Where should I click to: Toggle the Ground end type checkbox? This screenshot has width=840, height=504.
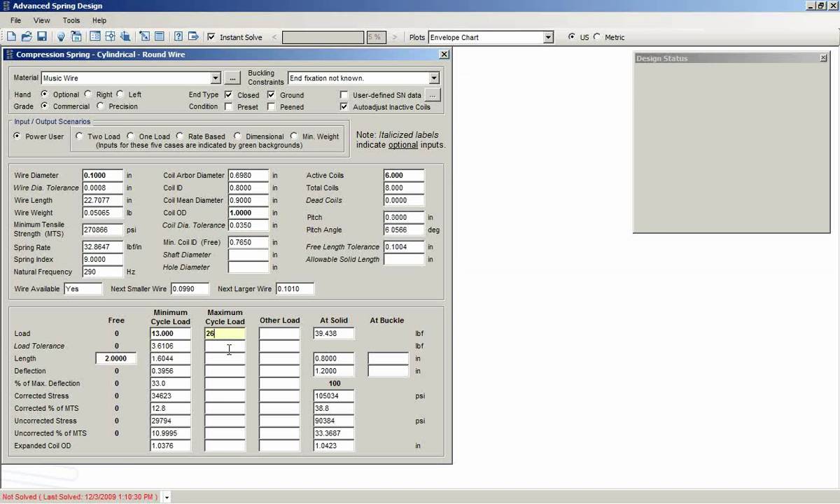(x=272, y=94)
